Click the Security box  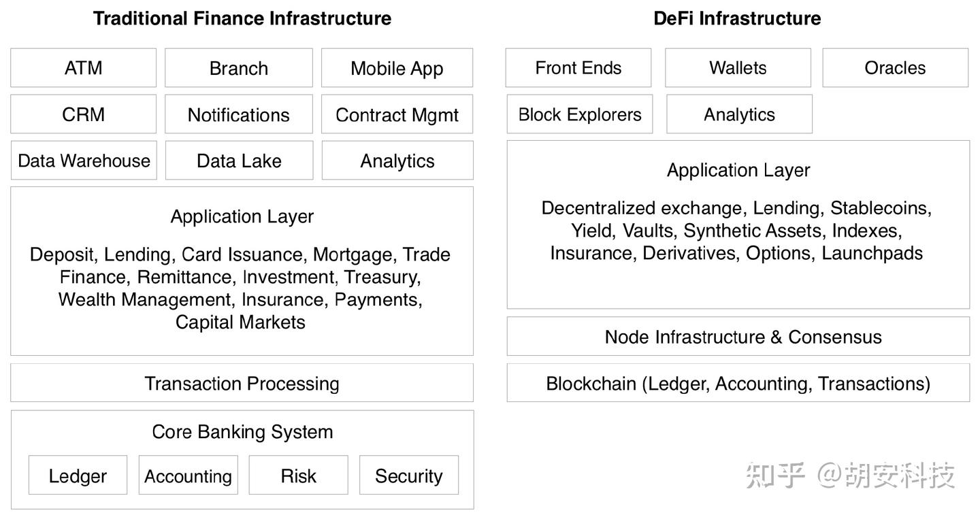click(408, 476)
